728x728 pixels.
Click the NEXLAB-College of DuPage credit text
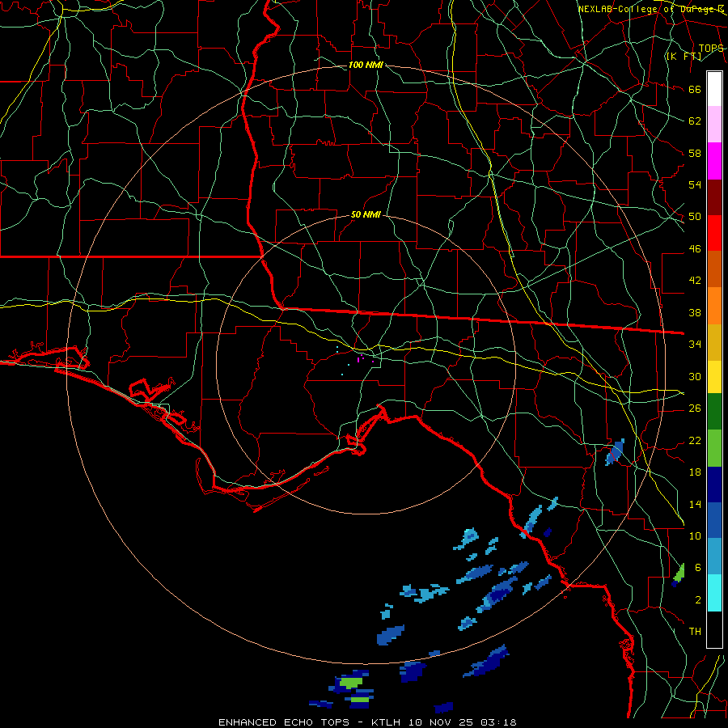[651, 9]
